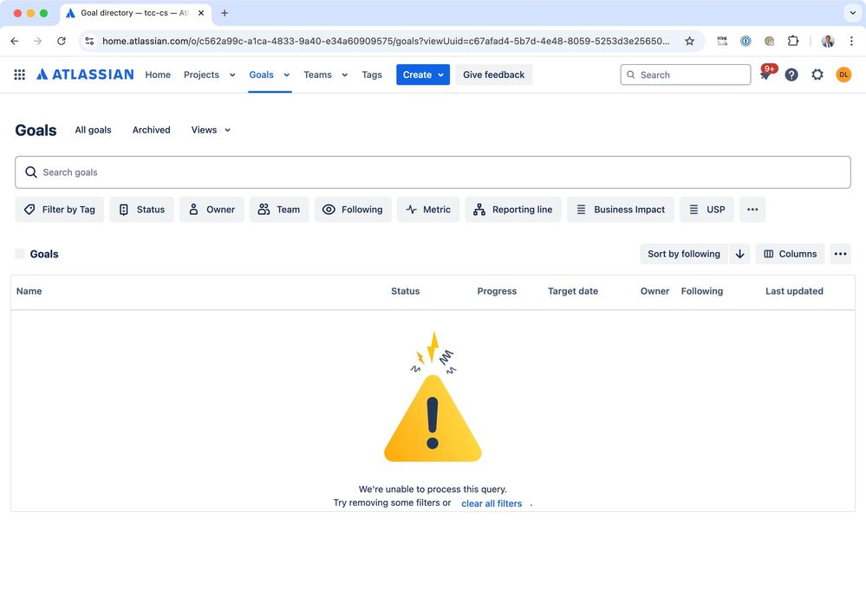This screenshot has width=866, height=616.
Task: Open the Reporting line filter
Action: (x=513, y=209)
